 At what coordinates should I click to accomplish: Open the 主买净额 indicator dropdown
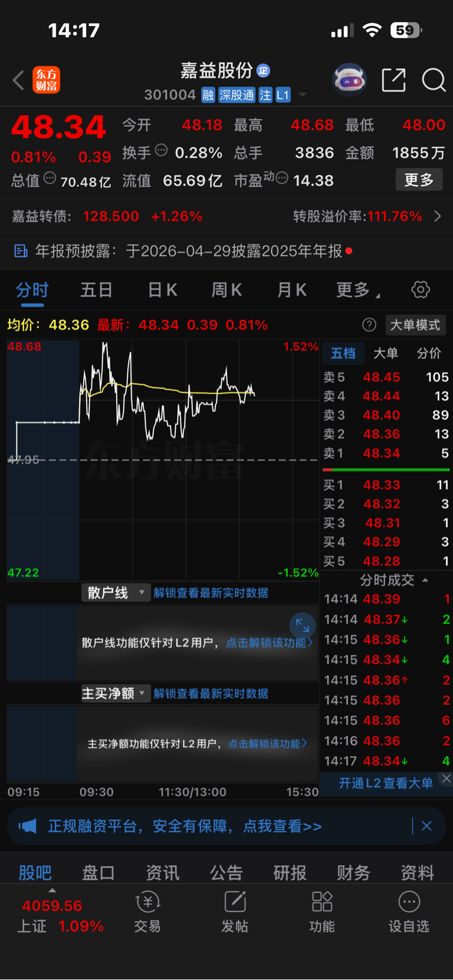[116, 694]
